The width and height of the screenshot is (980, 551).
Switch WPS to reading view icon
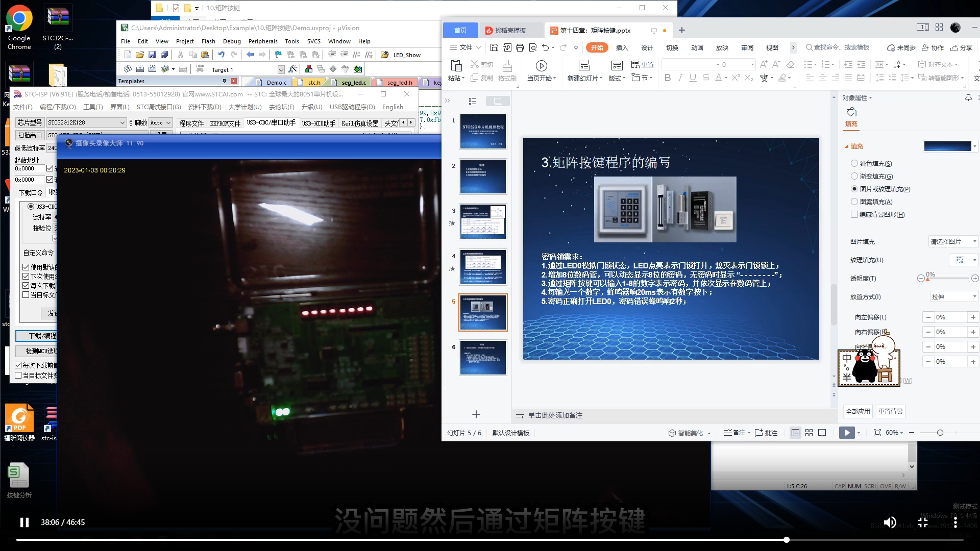tap(822, 433)
